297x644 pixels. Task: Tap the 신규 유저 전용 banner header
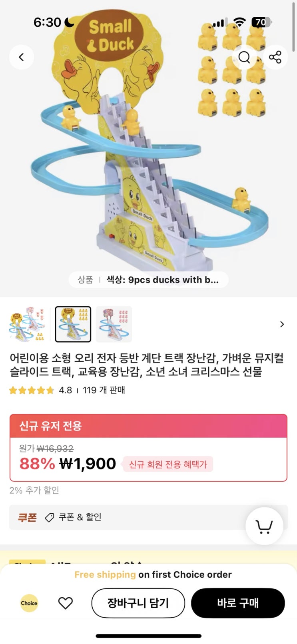(148, 426)
